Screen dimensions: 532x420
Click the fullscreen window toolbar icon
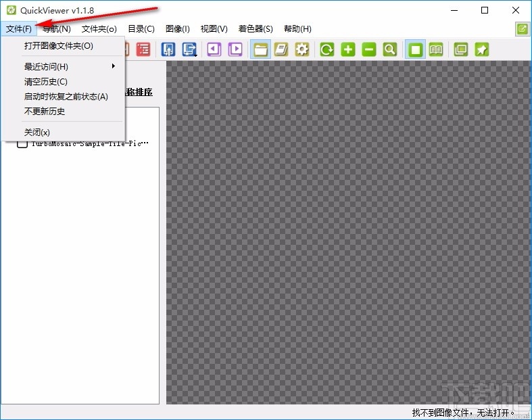461,49
